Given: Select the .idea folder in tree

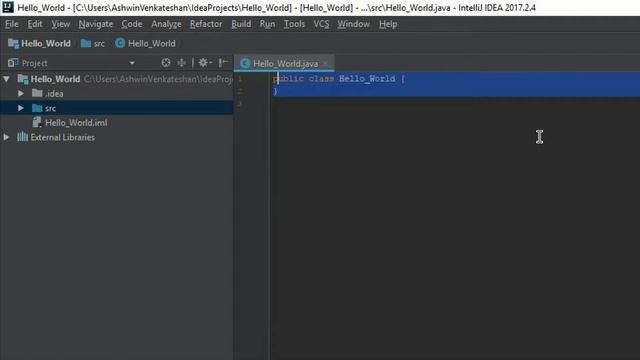Looking at the screenshot, I should coord(54,93).
